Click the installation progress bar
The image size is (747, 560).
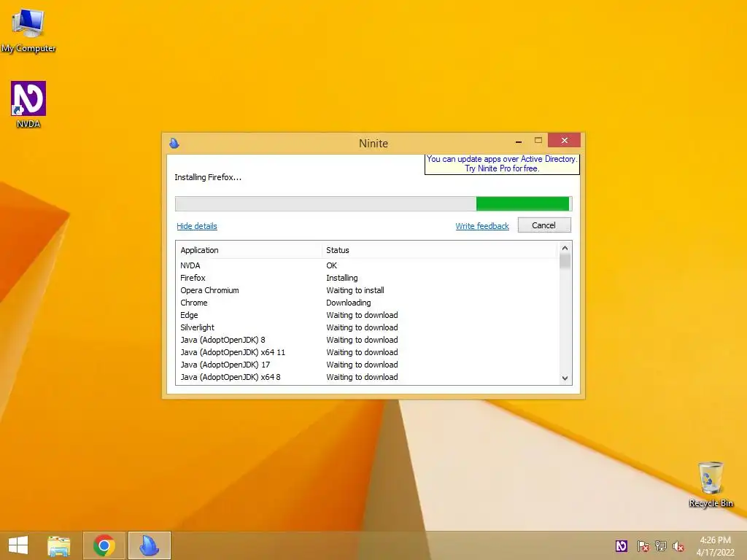tap(373, 204)
